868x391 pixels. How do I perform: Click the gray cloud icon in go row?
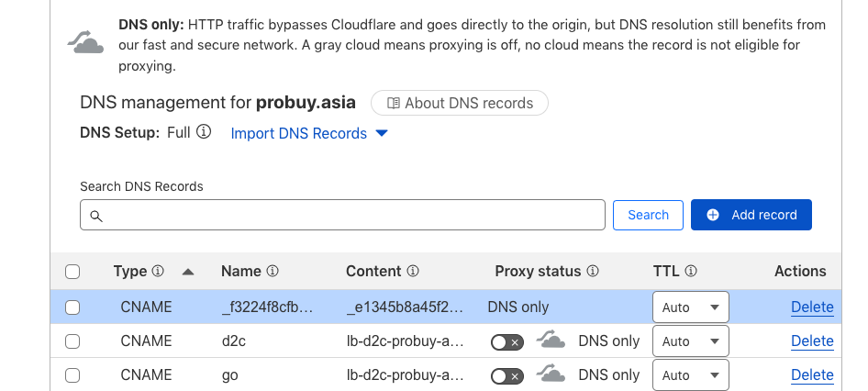pos(551,374)
